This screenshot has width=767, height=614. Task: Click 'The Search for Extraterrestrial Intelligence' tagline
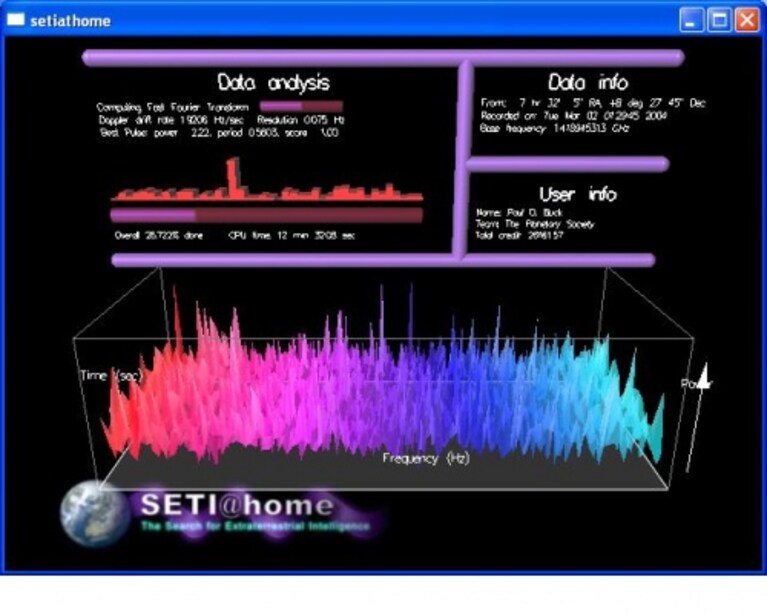(x=255, y=526)
